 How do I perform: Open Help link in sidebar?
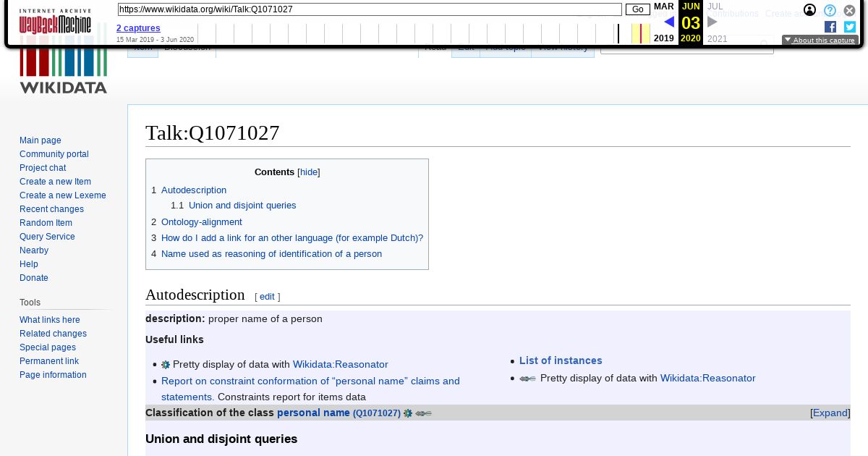coord(29,264)
